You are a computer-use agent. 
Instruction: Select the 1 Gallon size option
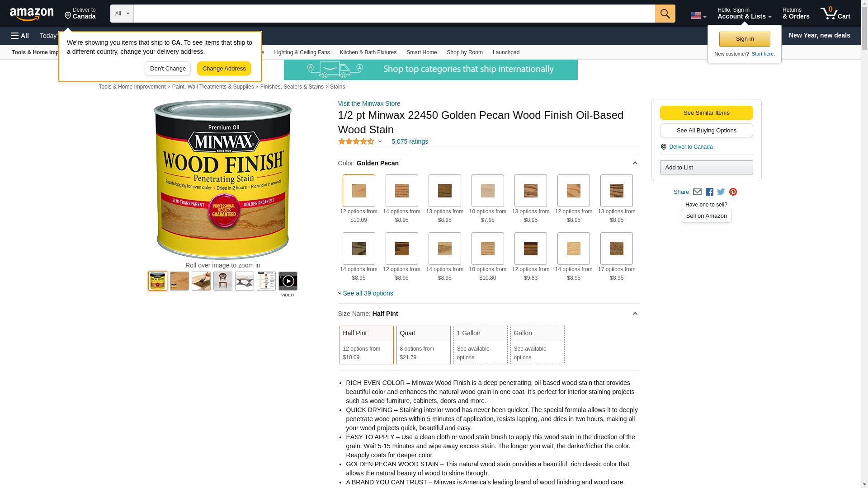[x=480, y=345]
